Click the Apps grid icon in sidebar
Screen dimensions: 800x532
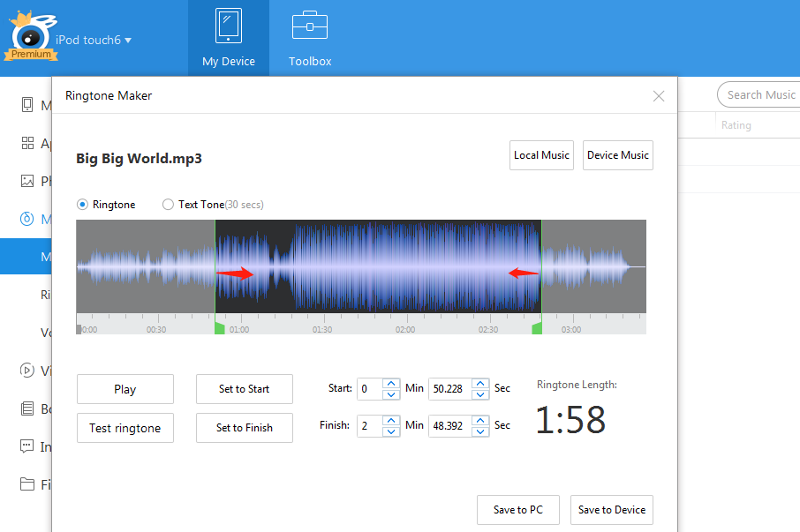[x=27, y=143]
